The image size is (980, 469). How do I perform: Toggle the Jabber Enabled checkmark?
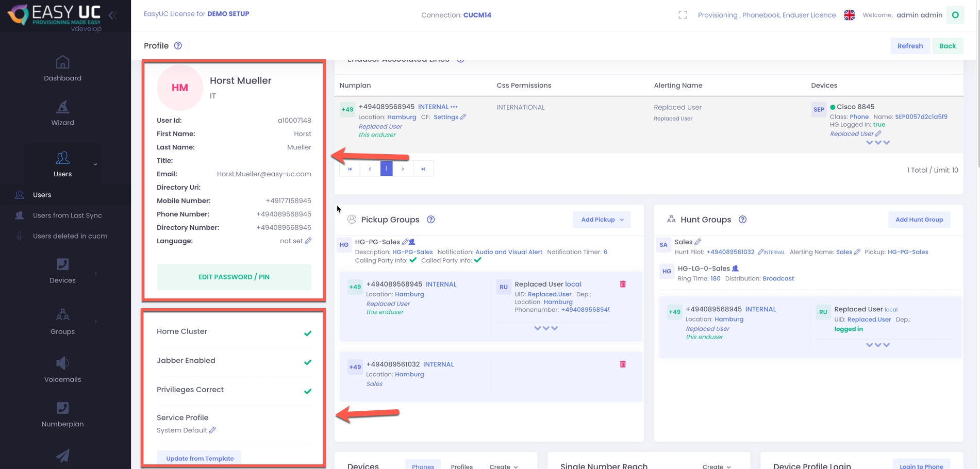pyautogui.click(x=308, y=362)
